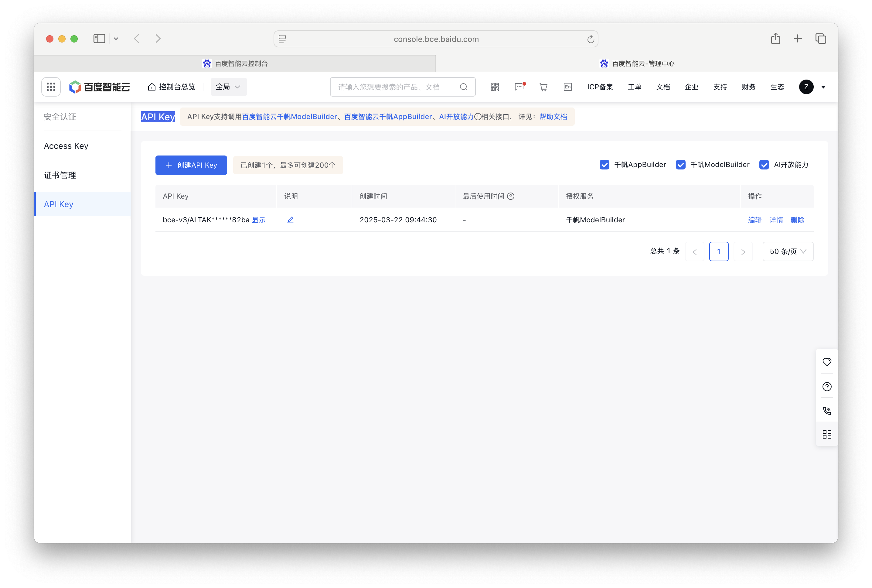Expand the 50 条/页 page size dropdown
This screenshot has height=588, width=872.
(788, 251)
